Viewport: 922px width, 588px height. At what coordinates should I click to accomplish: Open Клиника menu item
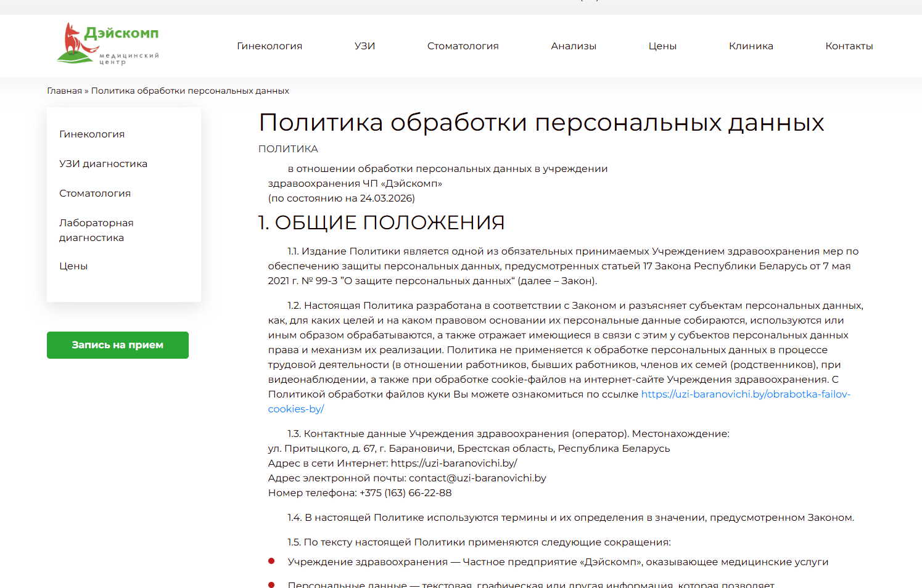pyautogui.click(x=751, y=46)
